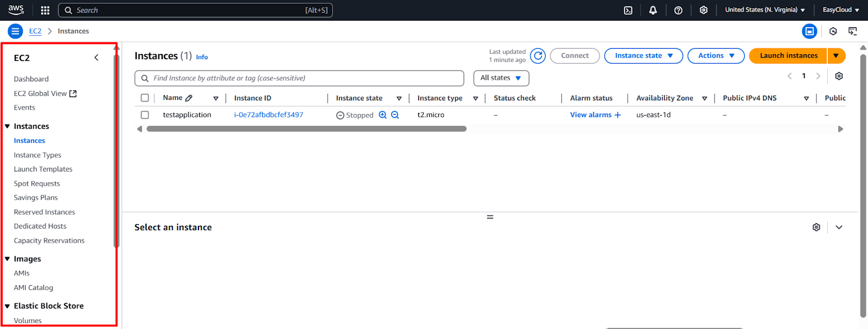
Task: Open Dashboard in sidebar
Action: tap(31, 79)
